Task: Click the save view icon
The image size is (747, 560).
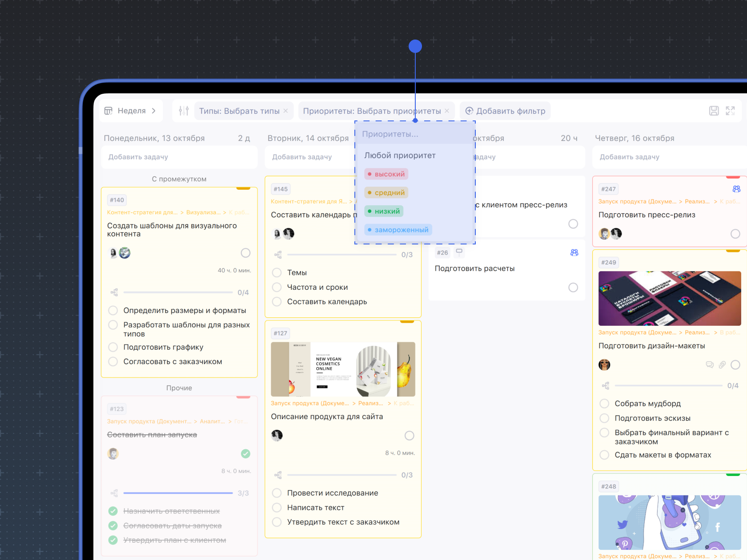Action: [714, 111]
